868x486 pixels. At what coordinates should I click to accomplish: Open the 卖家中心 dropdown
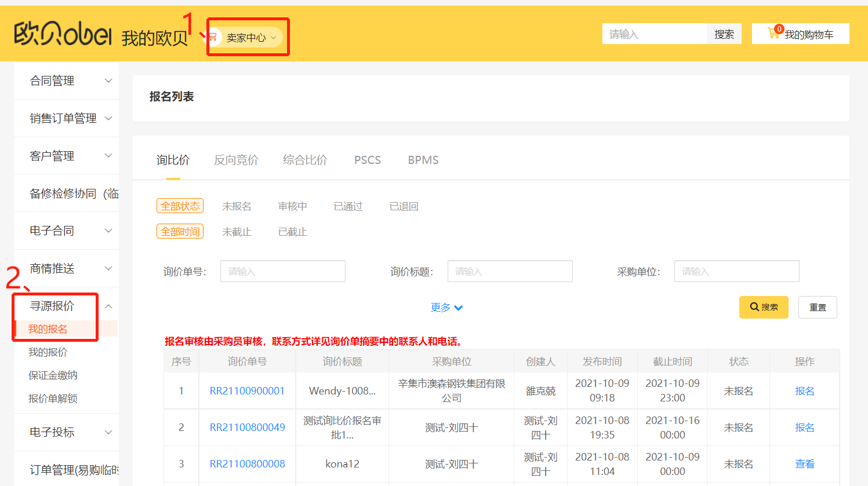[251, 38]
